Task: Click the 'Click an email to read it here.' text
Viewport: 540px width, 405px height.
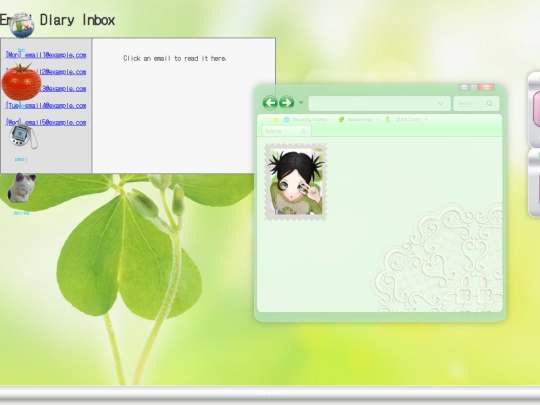Action: tap(175, 58)
